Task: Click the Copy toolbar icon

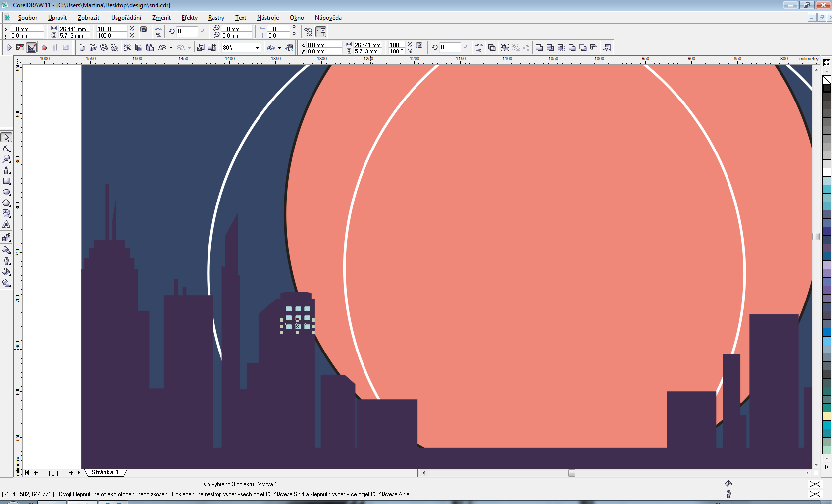Action: click(139, 48)
